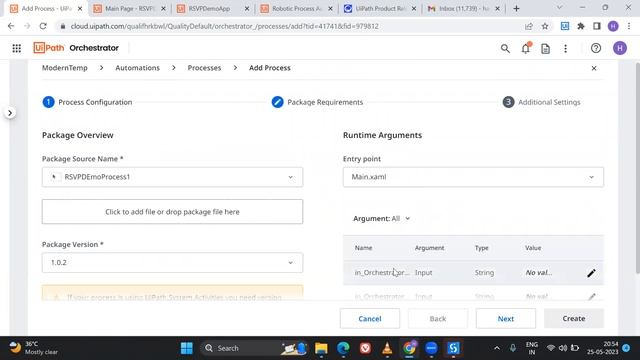
Task: Go to Process Configuration step
Action: tap(87, 102)
